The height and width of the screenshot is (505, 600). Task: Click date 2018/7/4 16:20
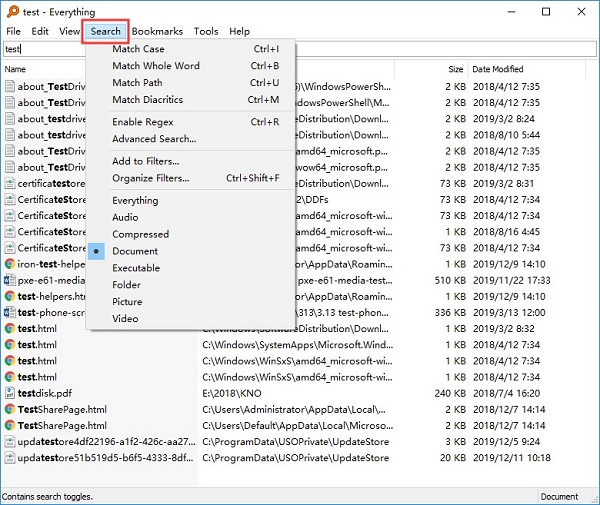click(x=506, y=393)
